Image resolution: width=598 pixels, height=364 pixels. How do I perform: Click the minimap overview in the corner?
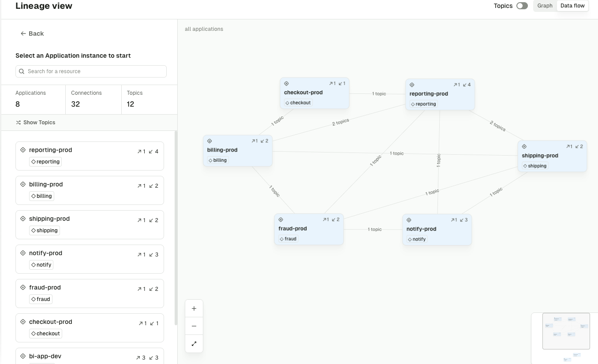564,338
